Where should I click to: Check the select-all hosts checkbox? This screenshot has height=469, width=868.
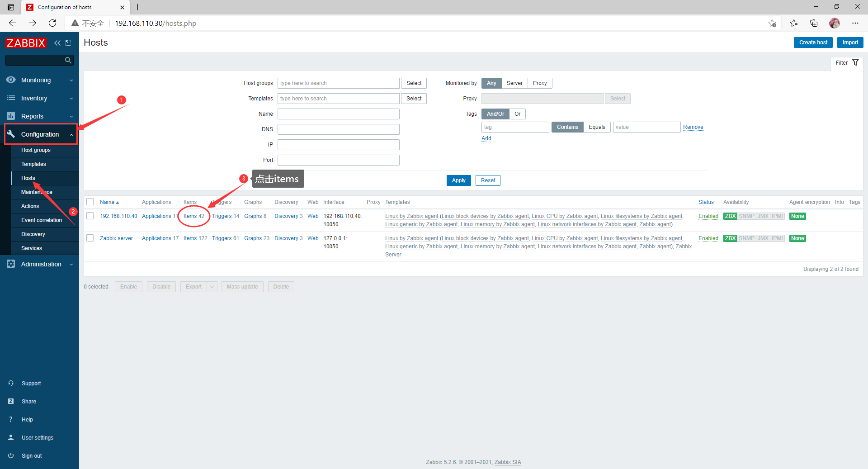pyautogui.click(x=90, y=202)
